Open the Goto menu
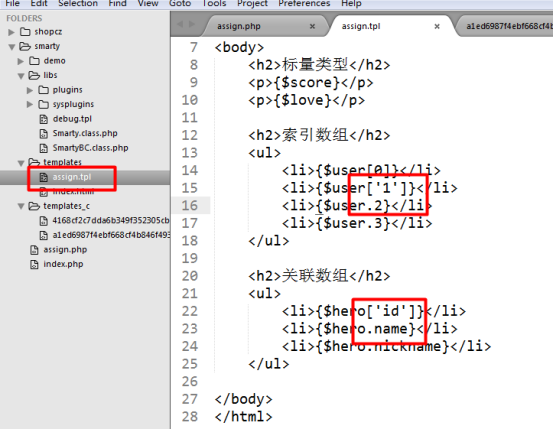Screen dimensions: 554x430 pyautogui.click(x=180, y=3)
